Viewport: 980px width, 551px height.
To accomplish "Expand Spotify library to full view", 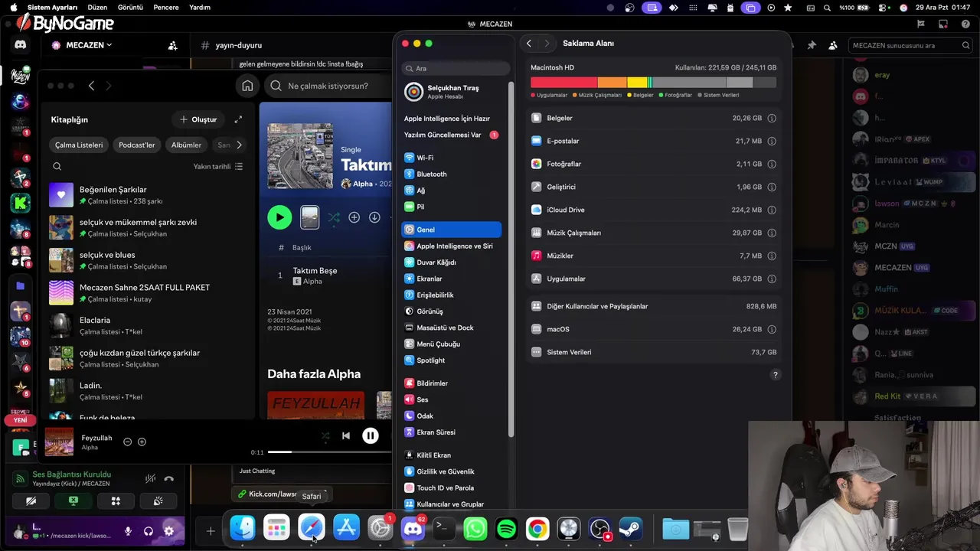I will click(x=238, y=119).
